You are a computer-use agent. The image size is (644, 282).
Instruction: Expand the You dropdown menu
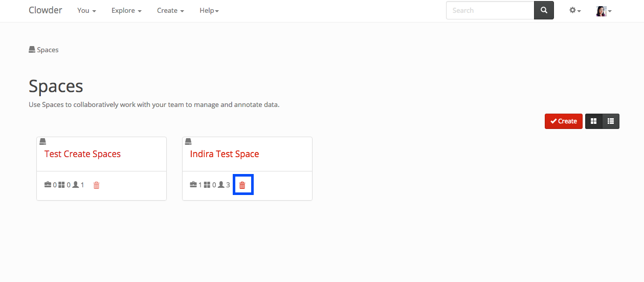pyautogui.click(x=86, y=10)
